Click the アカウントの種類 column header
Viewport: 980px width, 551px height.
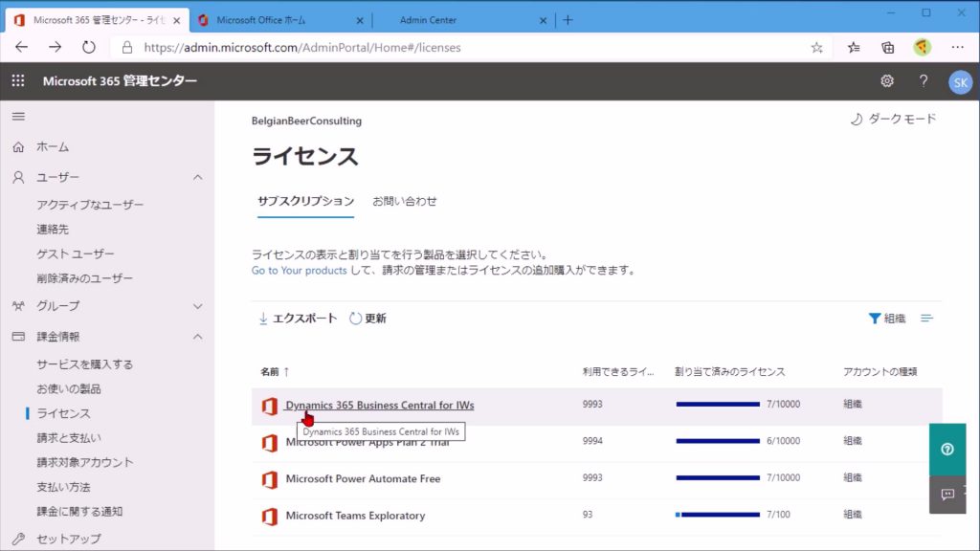pos(880,372)
